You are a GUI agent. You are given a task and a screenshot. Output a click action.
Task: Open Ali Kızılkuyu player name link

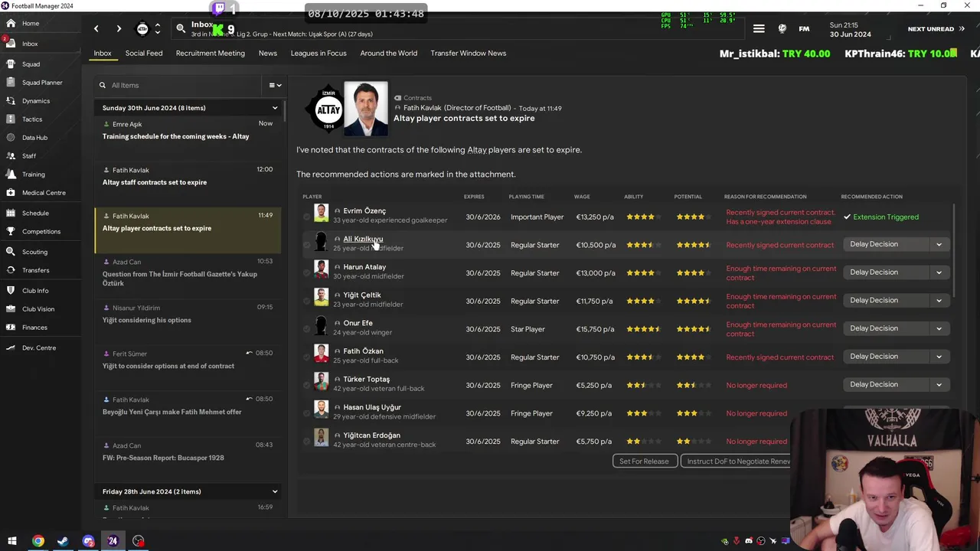[363, 240]
